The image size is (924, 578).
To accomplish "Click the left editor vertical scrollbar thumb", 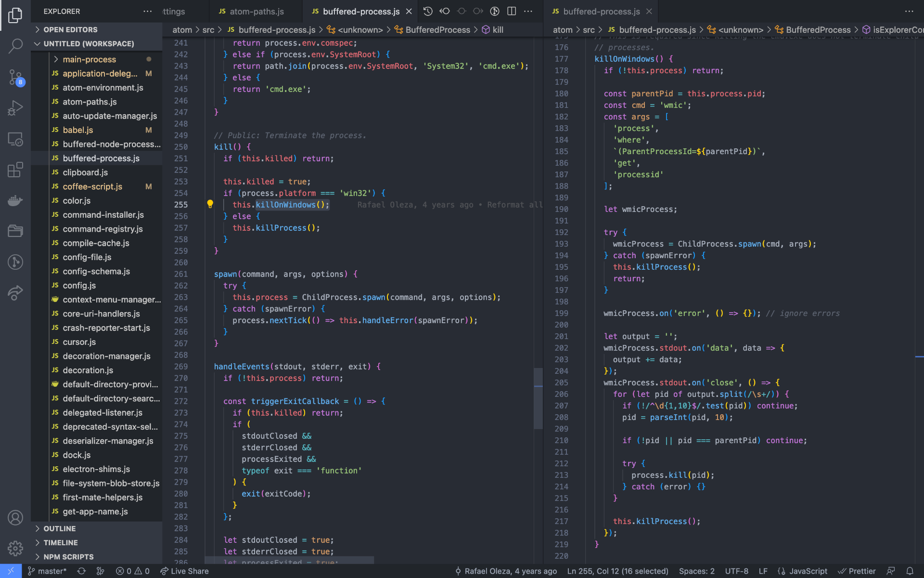I will point(538,398).
